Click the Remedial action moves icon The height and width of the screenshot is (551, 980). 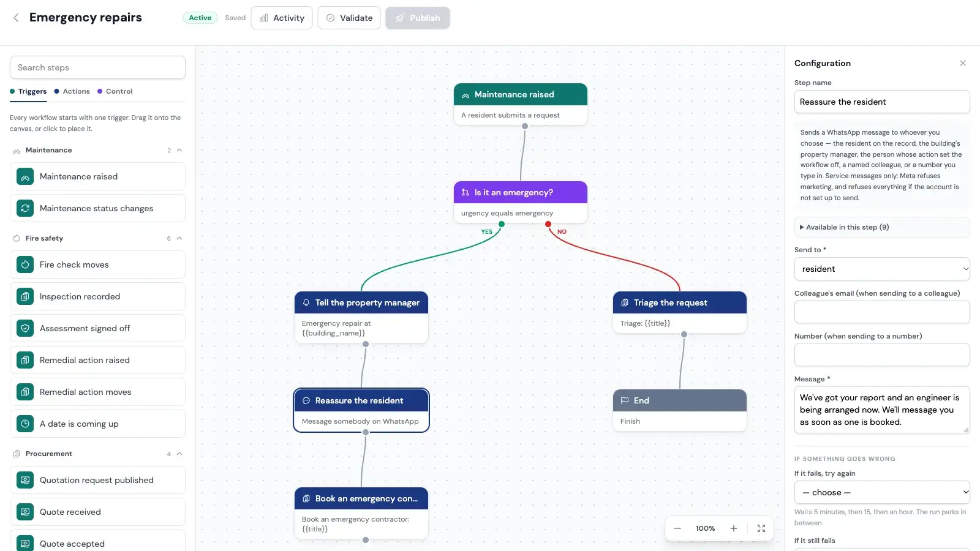tap(25, 392)
